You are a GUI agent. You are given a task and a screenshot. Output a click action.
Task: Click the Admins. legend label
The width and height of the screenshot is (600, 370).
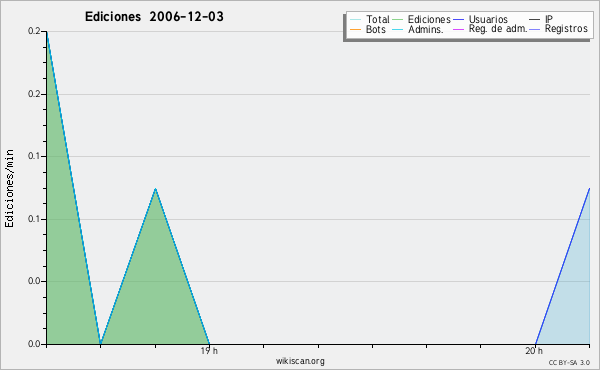click(426, 29)
